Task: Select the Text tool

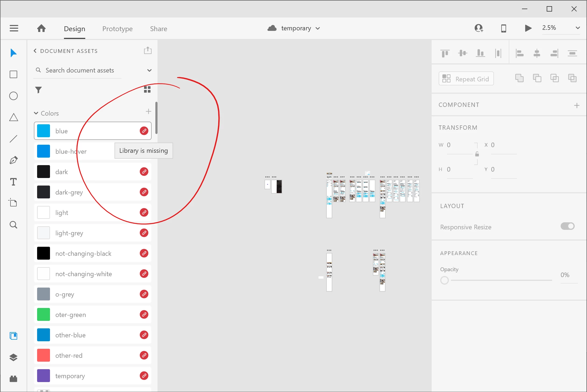Action: (x=13, y=182)
